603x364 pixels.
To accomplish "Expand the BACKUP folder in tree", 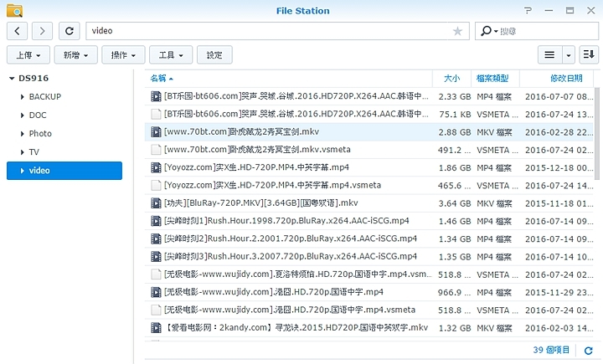I will coord(21,97).
